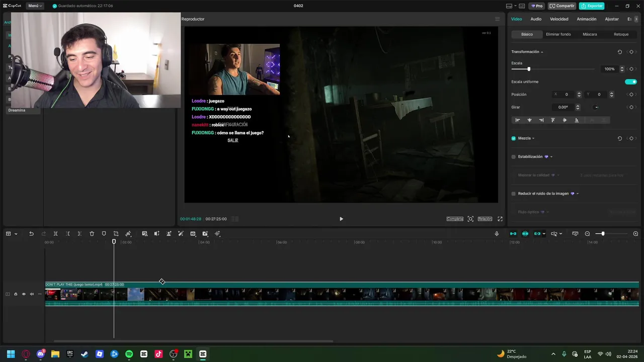Collapse the Transformación section
The height and width of the screenshot is (362, 644).
(x=542, y=52)
